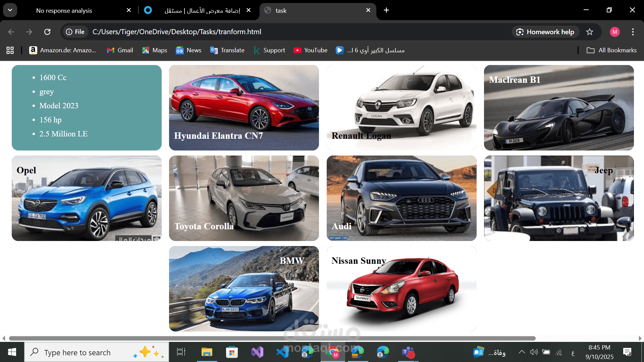
Task: Click the browser forward arrow
Action: [29, 32]
